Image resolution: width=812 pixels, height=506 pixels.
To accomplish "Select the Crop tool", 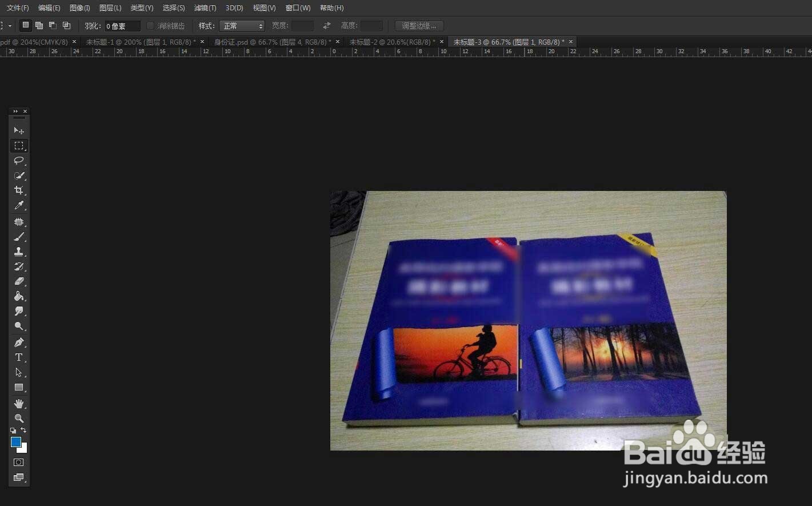I will pyautogui.click(x=19, y=190).
